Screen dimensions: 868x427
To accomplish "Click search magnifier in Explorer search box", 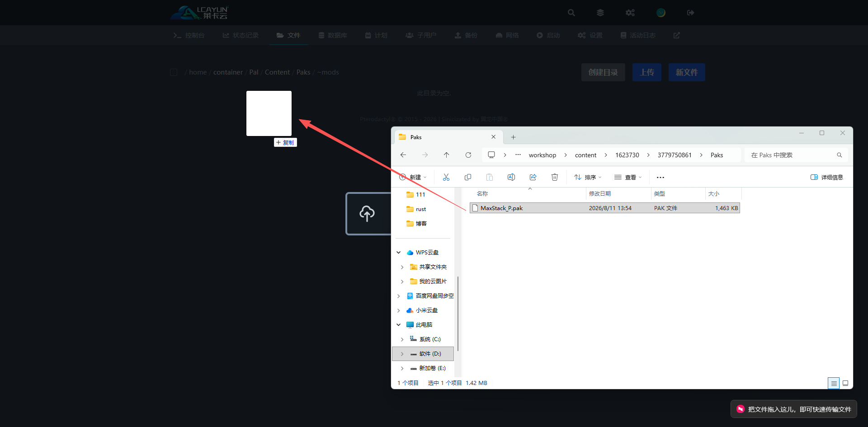I will 840,155.
